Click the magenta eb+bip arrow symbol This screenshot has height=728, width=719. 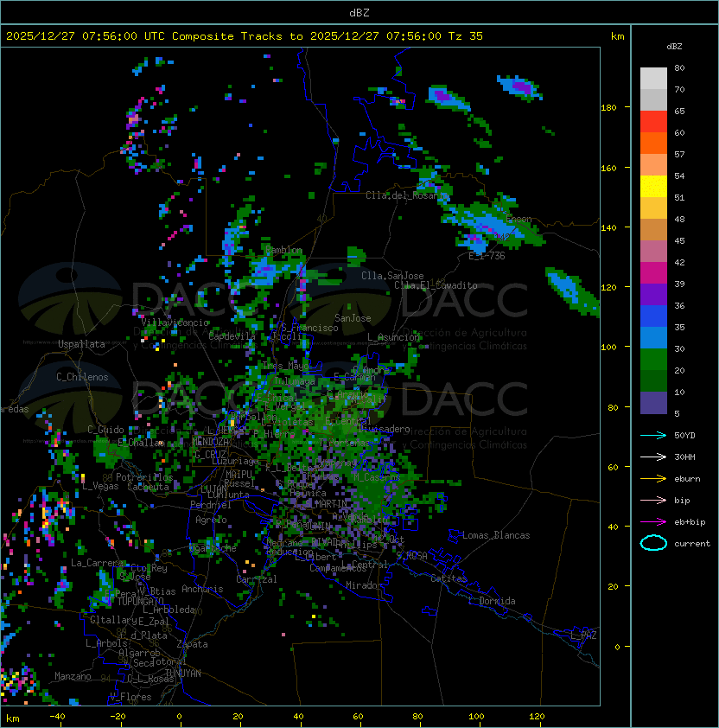pos(653,522)
